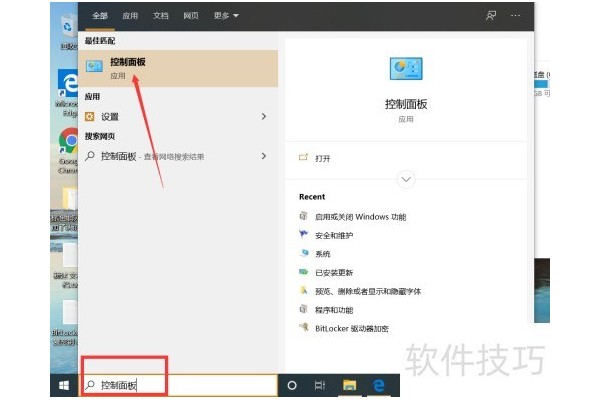The image size is (600, 400).
Task: Switch to the 文档 tab
Action: tap(161, 16)
